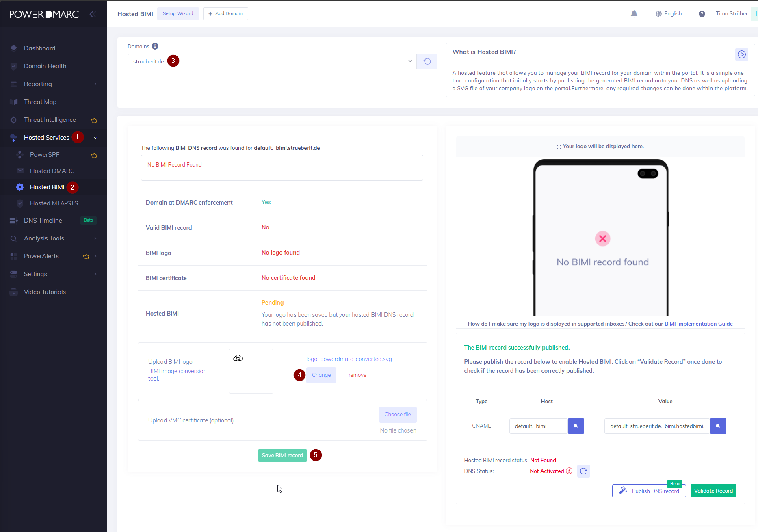
Task: Click Validate Record button
Action: [713, 491]
